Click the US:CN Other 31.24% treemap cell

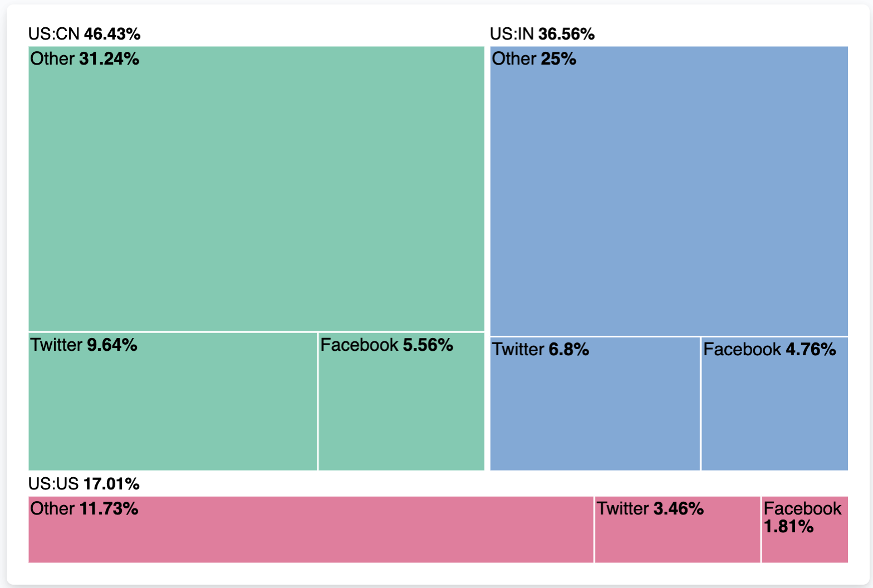[256, 189]
